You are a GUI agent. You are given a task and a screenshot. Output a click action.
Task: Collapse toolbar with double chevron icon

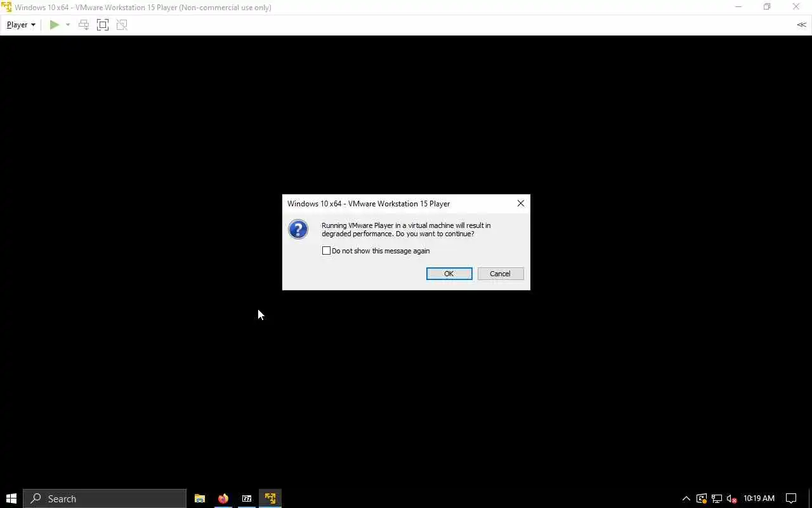pyautogui.click(x=802, y=25)
